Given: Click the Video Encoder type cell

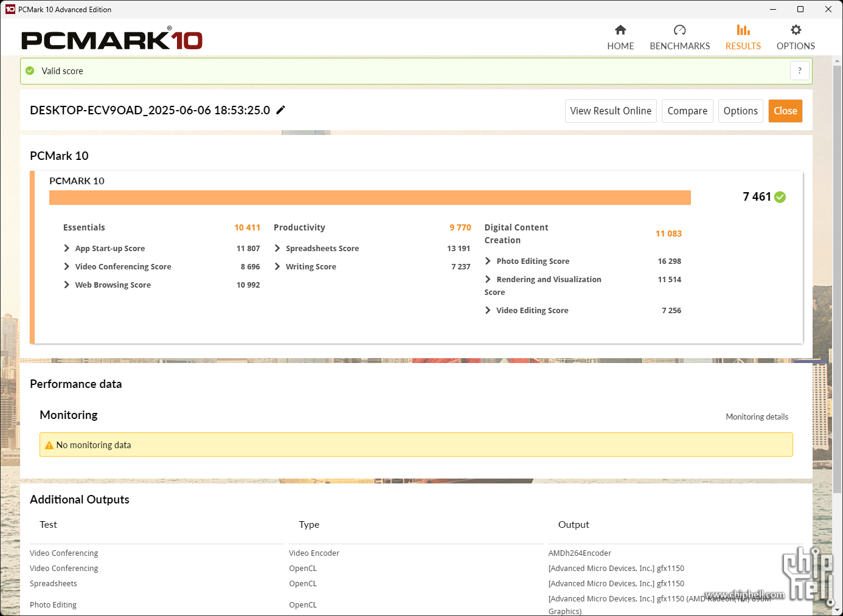Looking at the screenshot, I should point(314,553).
